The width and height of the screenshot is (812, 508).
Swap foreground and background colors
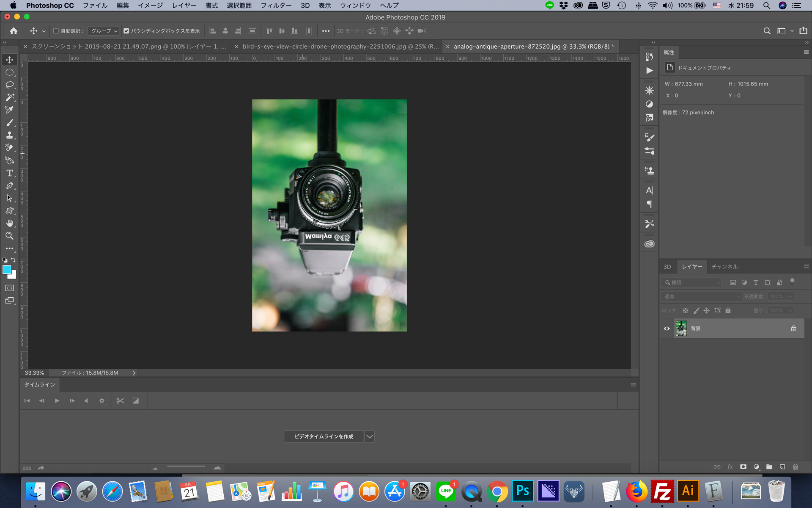pos(13,260)
